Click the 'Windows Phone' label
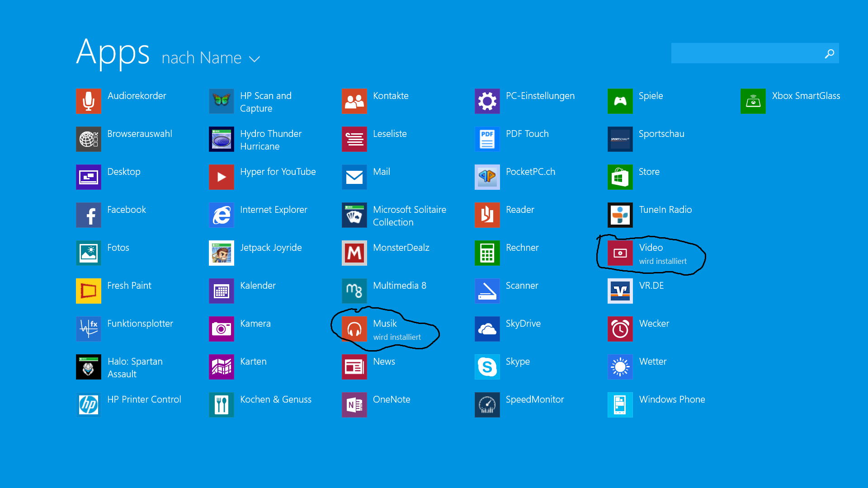This screenshot has width=868, height=488. click(x=672, y=399)
